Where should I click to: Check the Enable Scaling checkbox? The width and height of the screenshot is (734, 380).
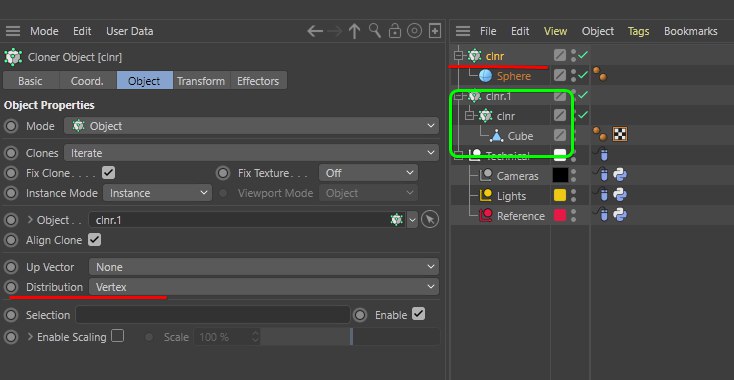click(x=117, y=336)
